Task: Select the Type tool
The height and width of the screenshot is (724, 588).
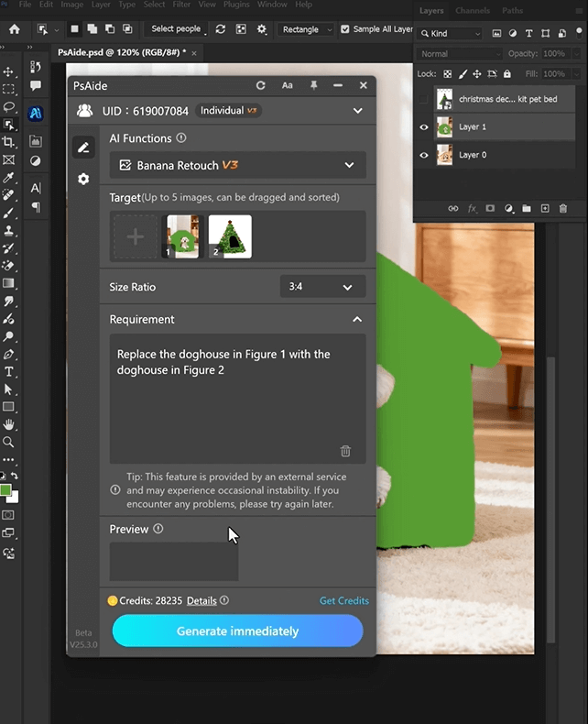Action: pos(9,372)
